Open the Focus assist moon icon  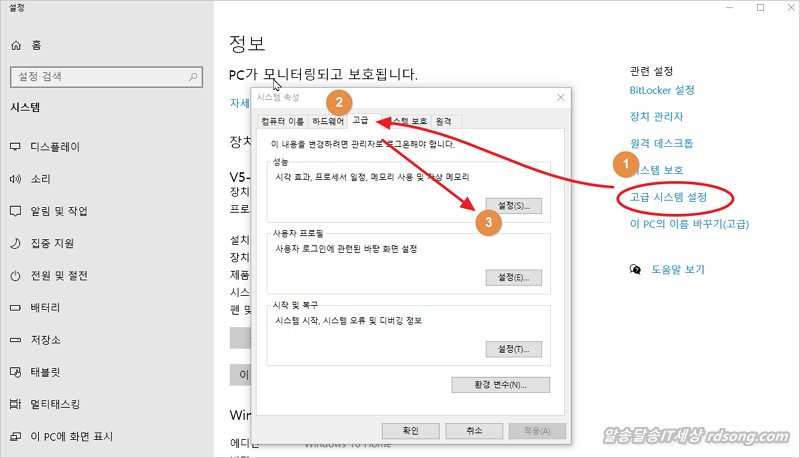[x=16, y=243]
